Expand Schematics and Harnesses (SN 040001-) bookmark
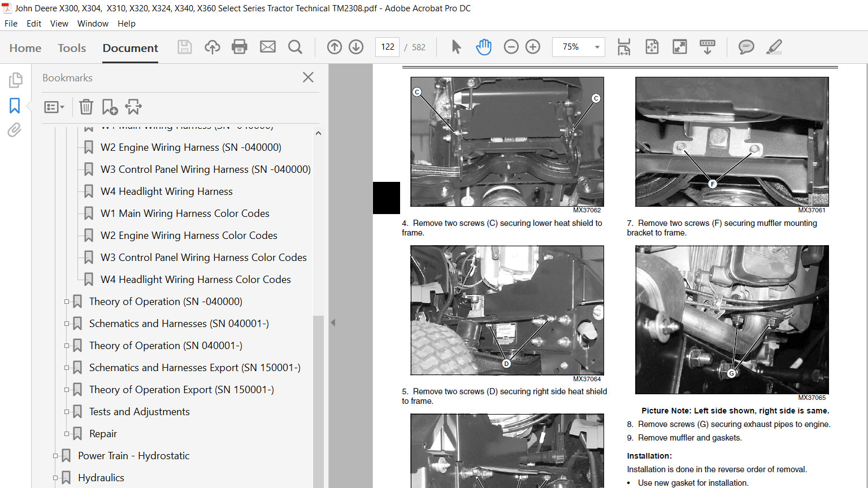The height and width of the screenshot is (488, 868). 67,324
